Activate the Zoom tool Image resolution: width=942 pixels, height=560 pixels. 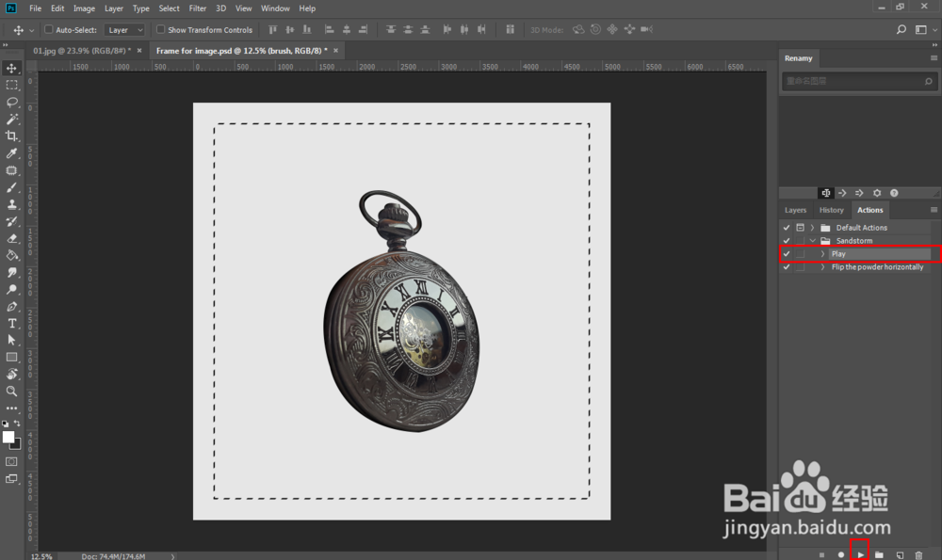click(11, 391)
